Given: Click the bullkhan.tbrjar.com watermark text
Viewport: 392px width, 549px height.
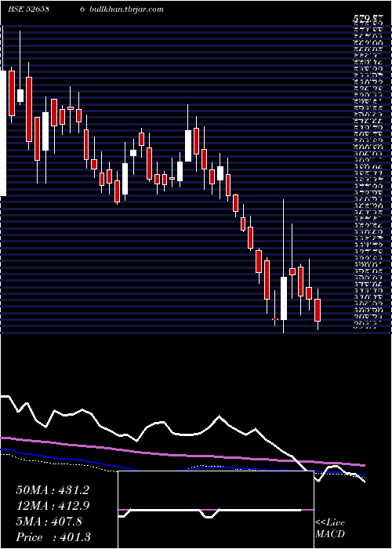Looking at the screenshot, I should tap(126, 9).
